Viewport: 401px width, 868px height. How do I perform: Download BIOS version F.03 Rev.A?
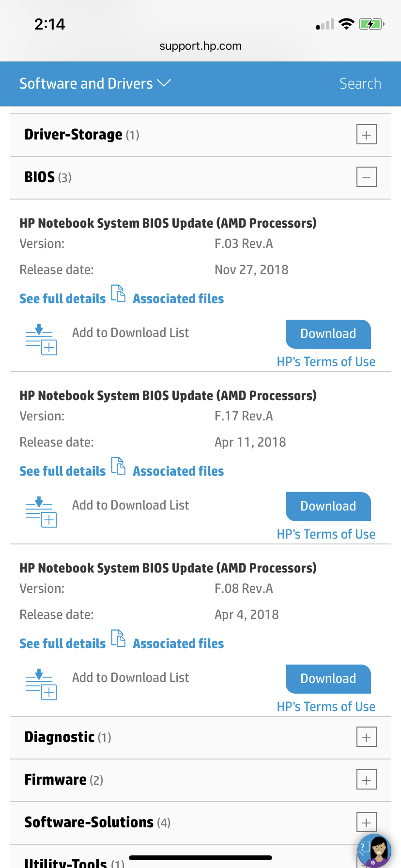[328, 334]
